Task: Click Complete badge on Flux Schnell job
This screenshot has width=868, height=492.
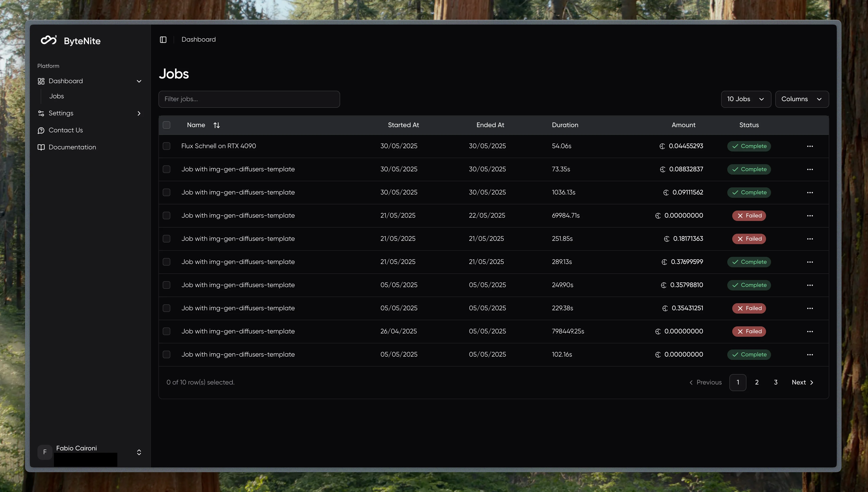Action: pos(749,146)
